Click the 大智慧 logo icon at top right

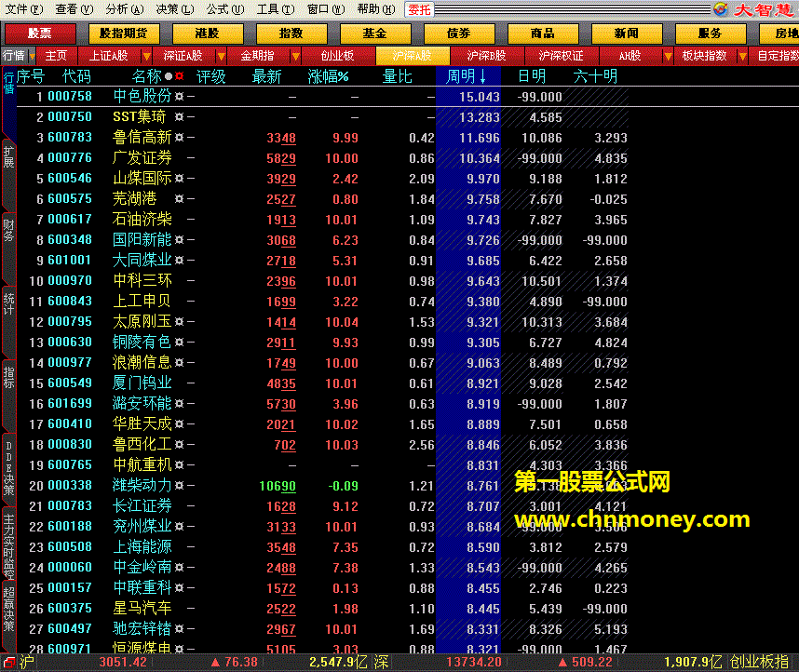tap(720, 9)
